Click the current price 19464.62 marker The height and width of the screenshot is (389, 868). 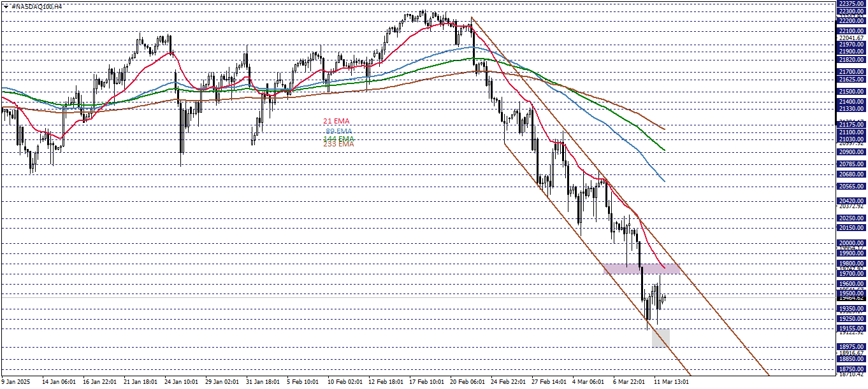(851, 298)
